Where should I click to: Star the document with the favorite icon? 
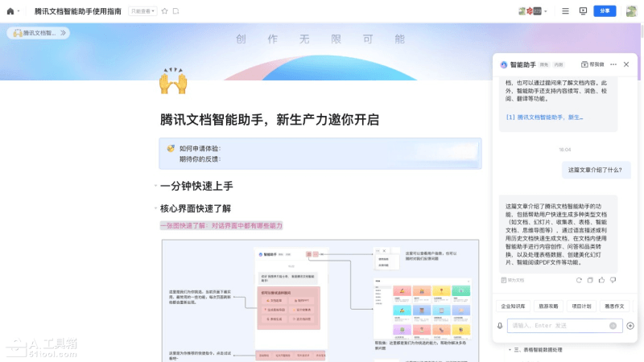164,11
